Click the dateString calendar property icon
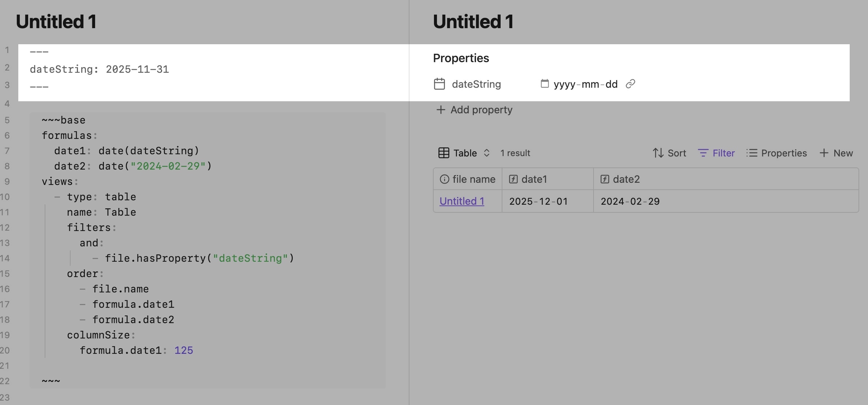 point(439,84)
